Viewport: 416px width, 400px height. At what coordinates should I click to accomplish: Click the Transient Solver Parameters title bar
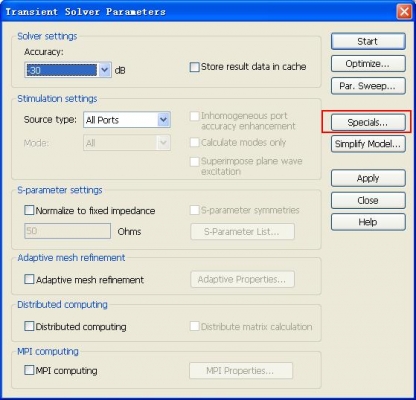coord(200,12)
